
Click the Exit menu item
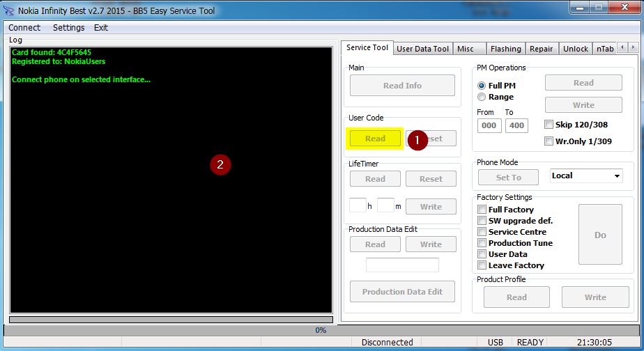pos(100,27)
